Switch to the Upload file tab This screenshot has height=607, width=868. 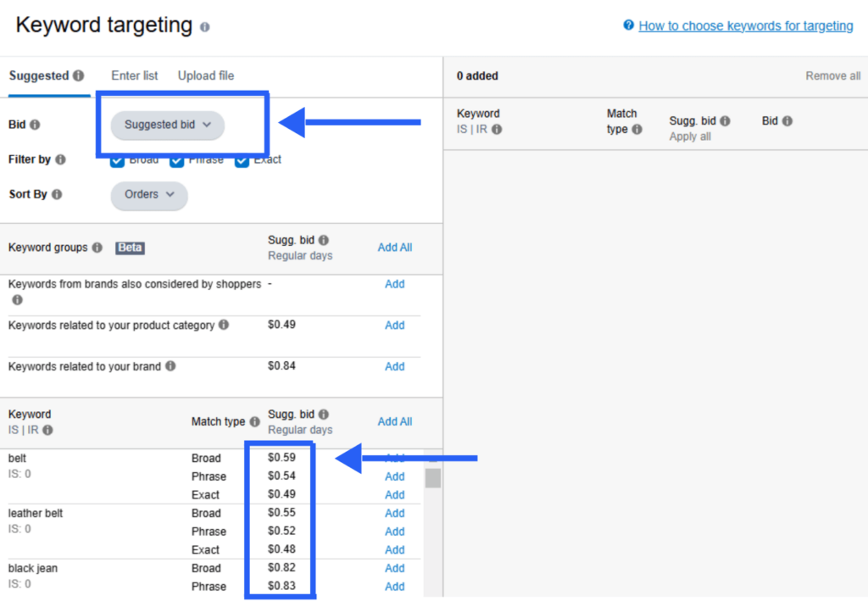[x=206, y=75]
